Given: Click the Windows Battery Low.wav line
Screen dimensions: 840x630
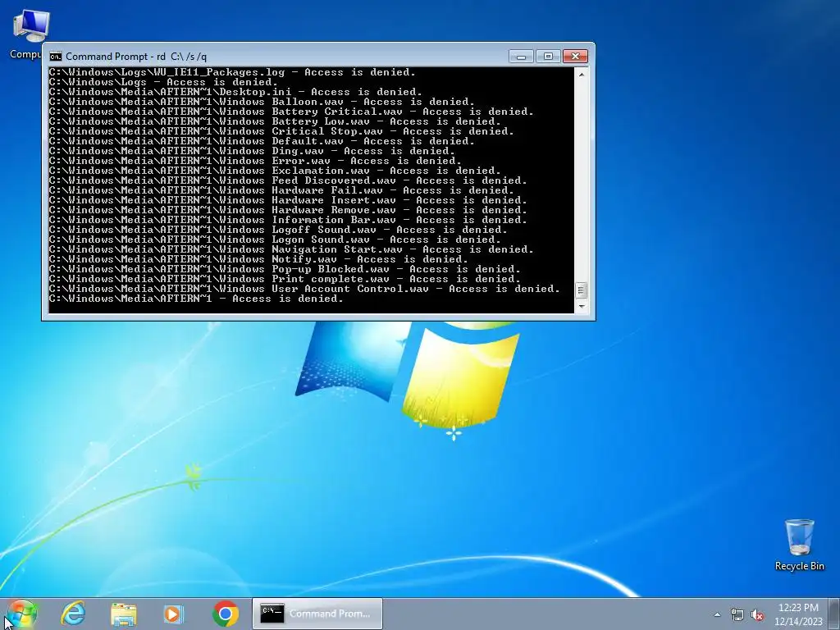Looking at the screenshot, I should pyautogui.click(x=275, y=121).
